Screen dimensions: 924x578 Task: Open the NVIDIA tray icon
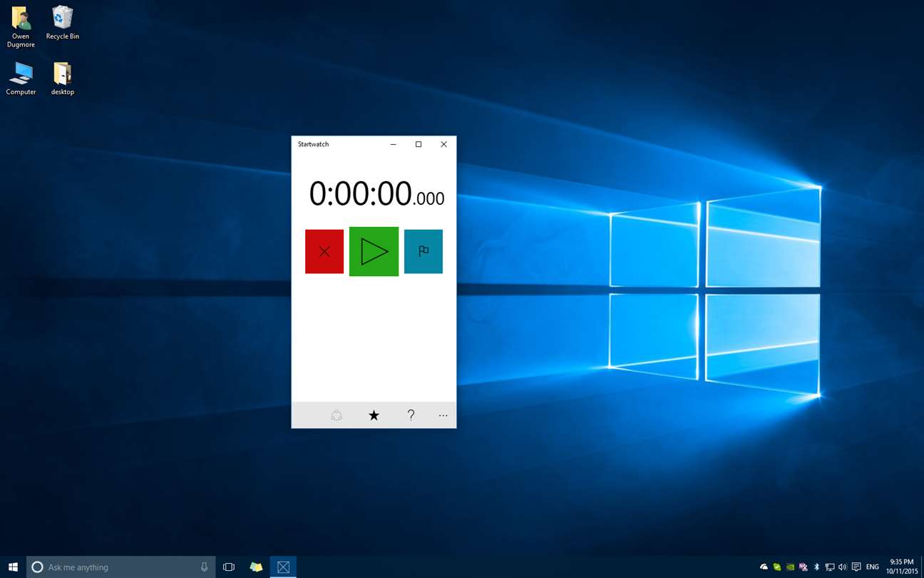pyautogui.click(x=790, y=567)
